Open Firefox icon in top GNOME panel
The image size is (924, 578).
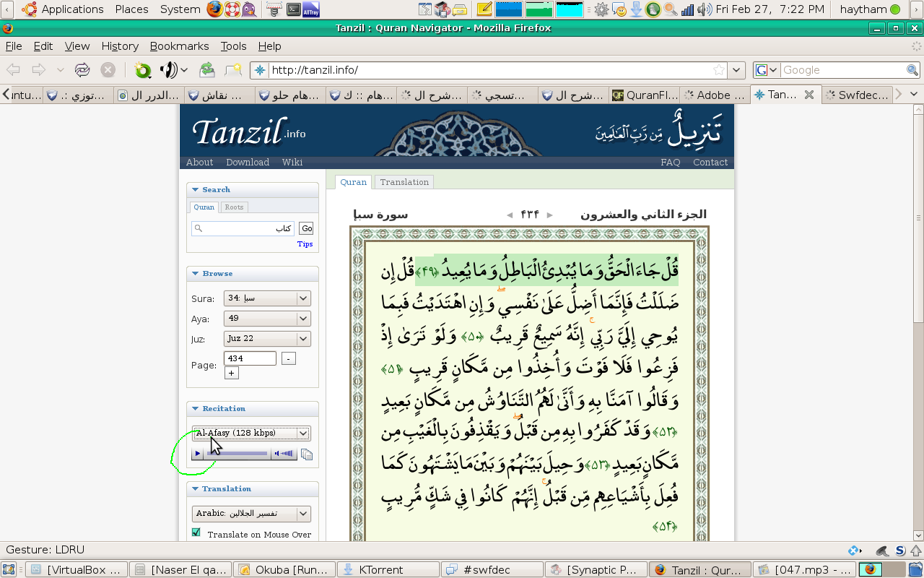pos(214,9)
